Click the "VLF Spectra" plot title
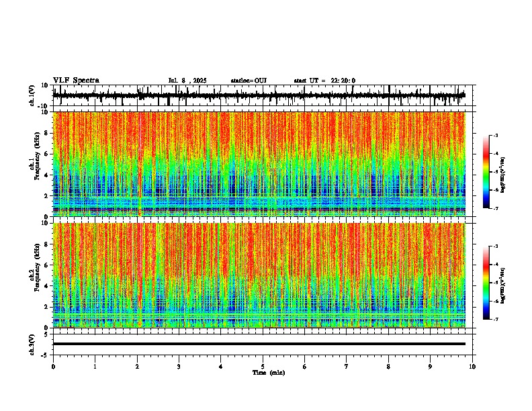 (76, 81)
